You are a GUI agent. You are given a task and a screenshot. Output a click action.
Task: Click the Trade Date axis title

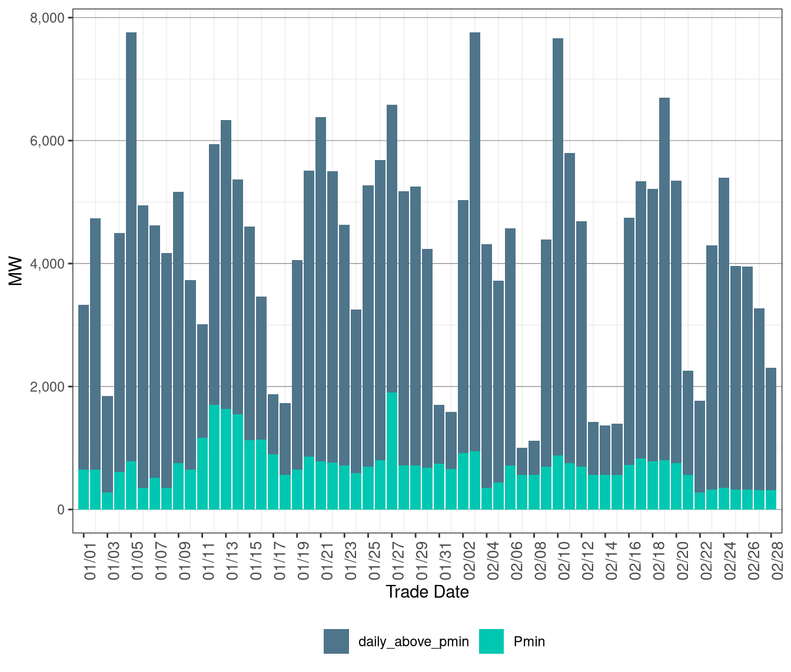[x=427, y=592]
